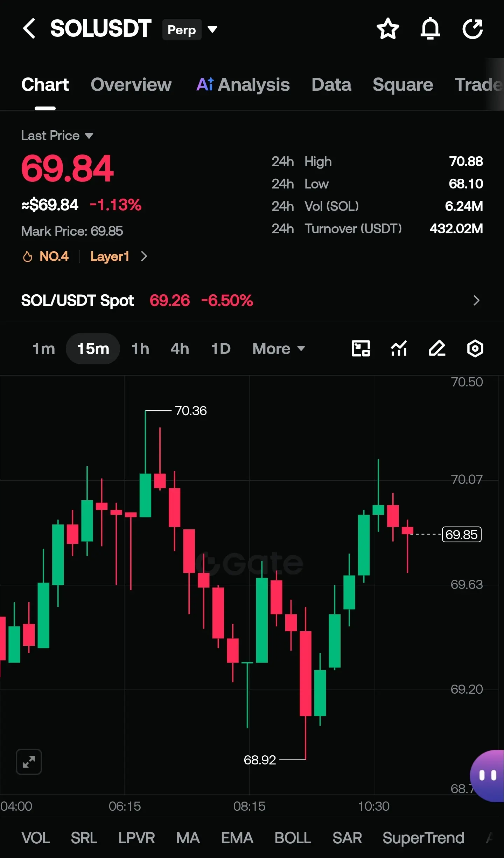Tap 24h High value 70.88
504x858 pixels.
(x=466, y=162)
